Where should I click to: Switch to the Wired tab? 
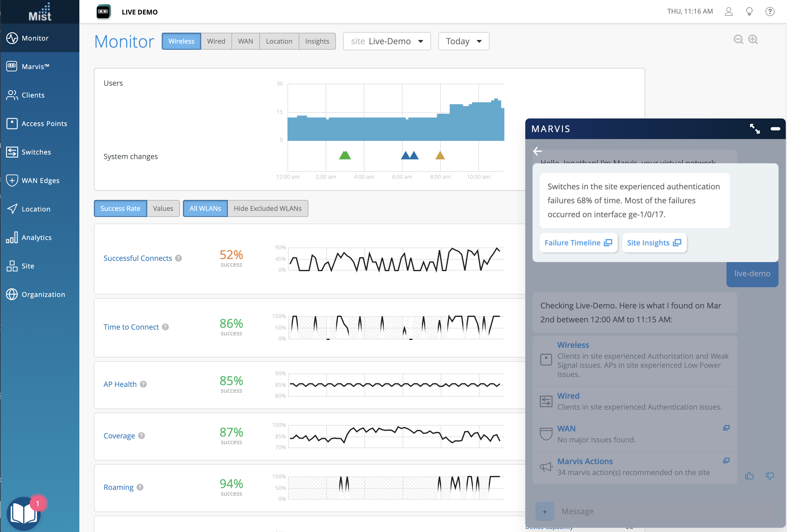point(216,41)
